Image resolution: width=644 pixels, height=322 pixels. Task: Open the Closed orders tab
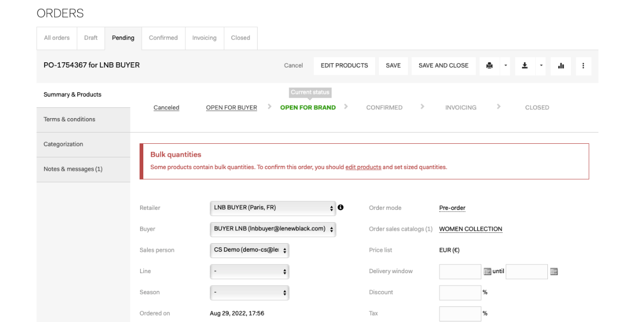[240, 38]
